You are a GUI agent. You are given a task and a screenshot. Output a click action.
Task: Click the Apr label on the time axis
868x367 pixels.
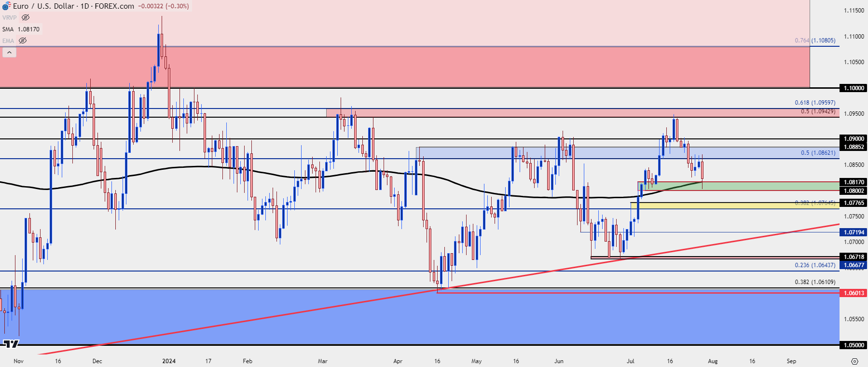[398, 361]
